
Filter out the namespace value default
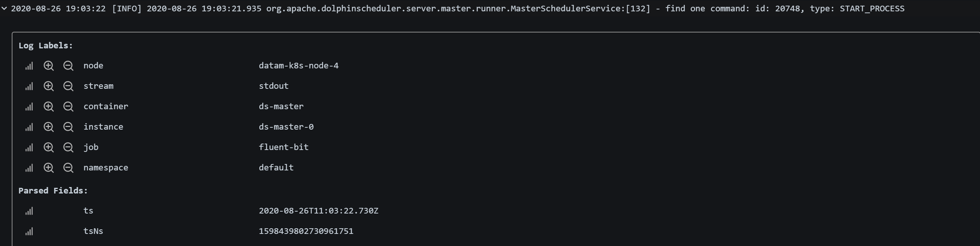click(68, 168)
